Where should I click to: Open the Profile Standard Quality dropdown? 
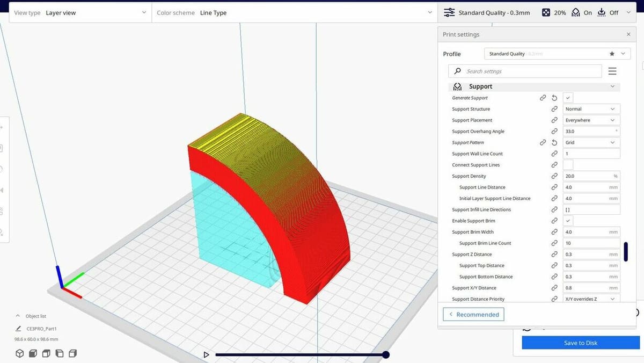(557, 54)
